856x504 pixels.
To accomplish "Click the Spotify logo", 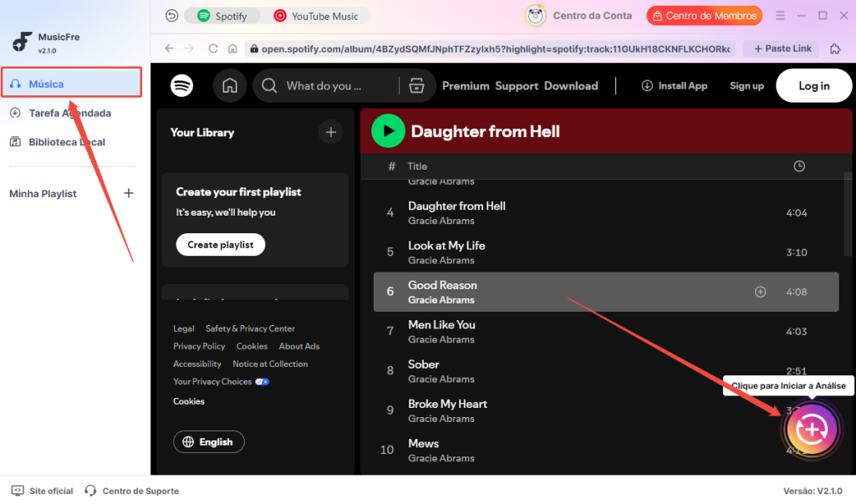I will coord(181,86).
